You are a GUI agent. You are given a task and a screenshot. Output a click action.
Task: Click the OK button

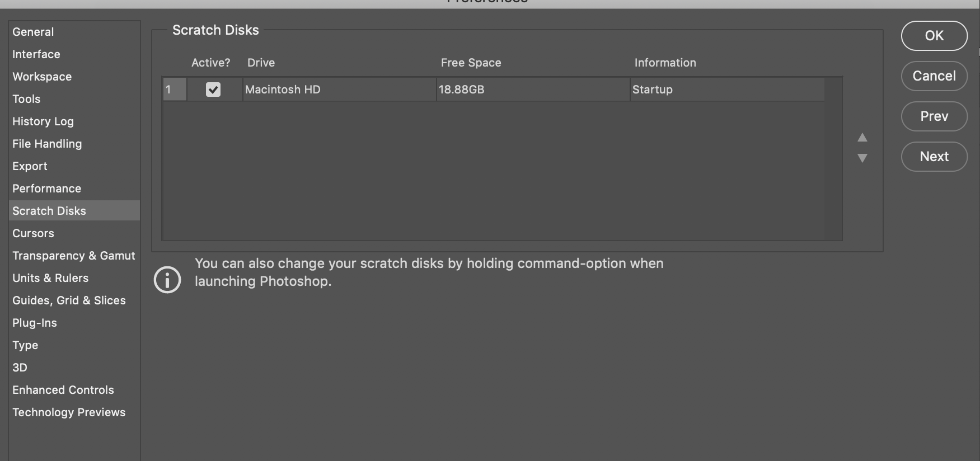(934, 36)
